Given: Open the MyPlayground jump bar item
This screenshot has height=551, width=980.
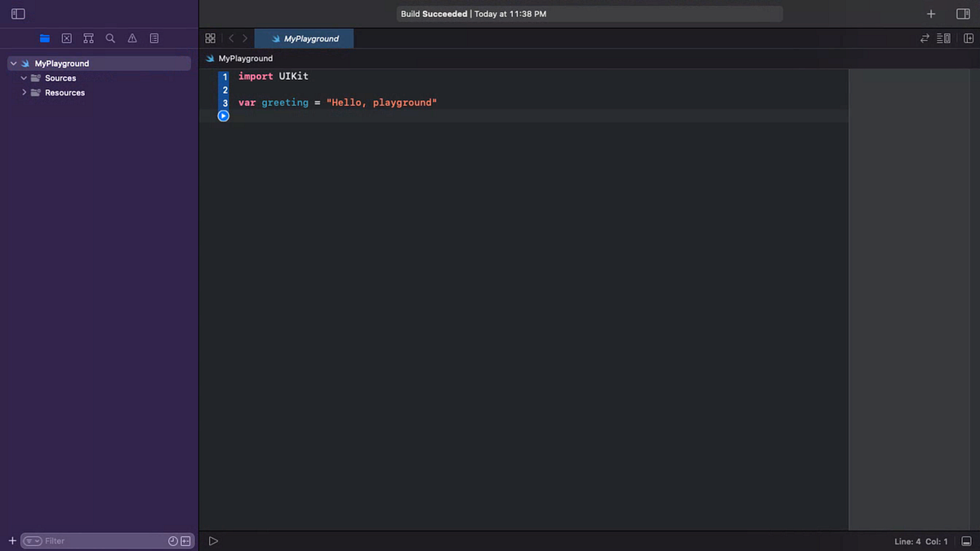Looking at the screenshot, I should pos(239,58).
